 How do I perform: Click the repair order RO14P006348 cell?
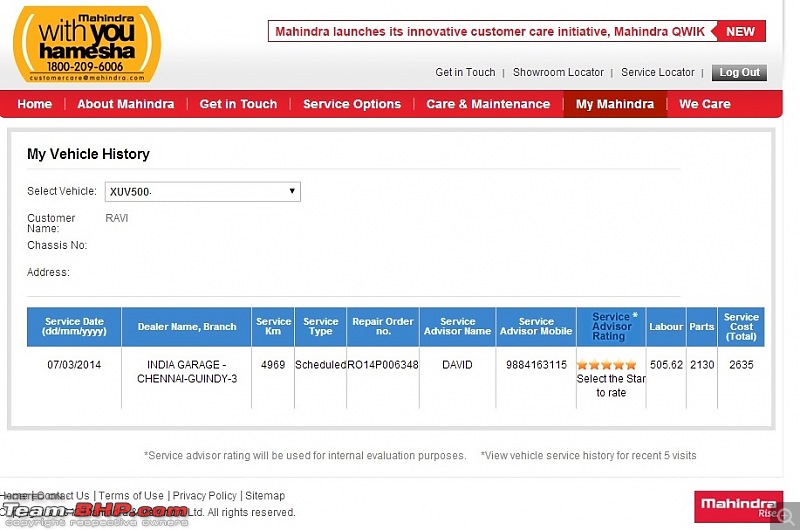tap(383, 365)
